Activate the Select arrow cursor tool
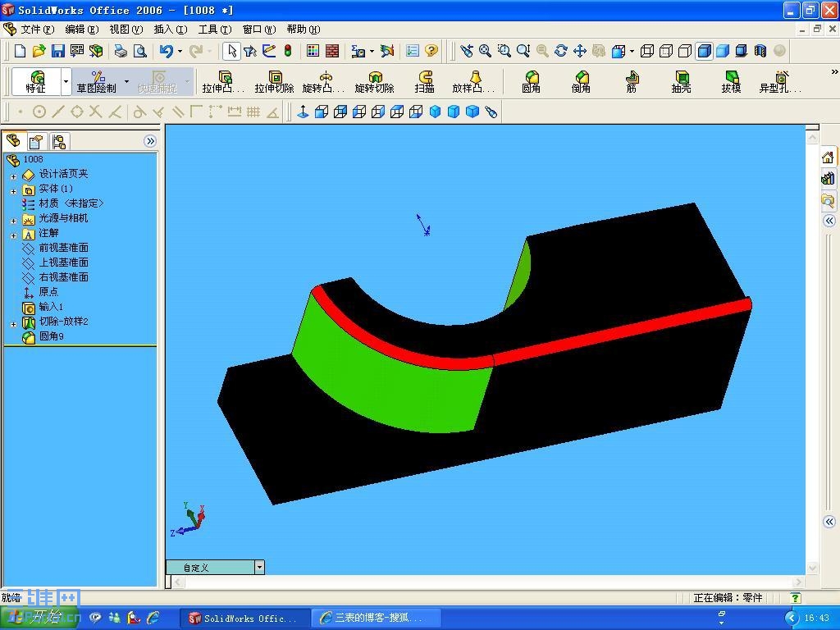 tap(231, 51)
